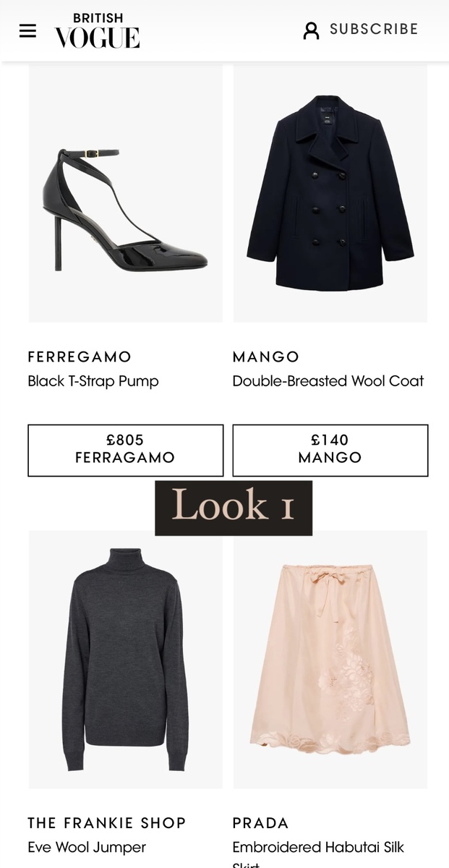
Task: Open the Black T-Strap Pump title
Action: point(93,381)
